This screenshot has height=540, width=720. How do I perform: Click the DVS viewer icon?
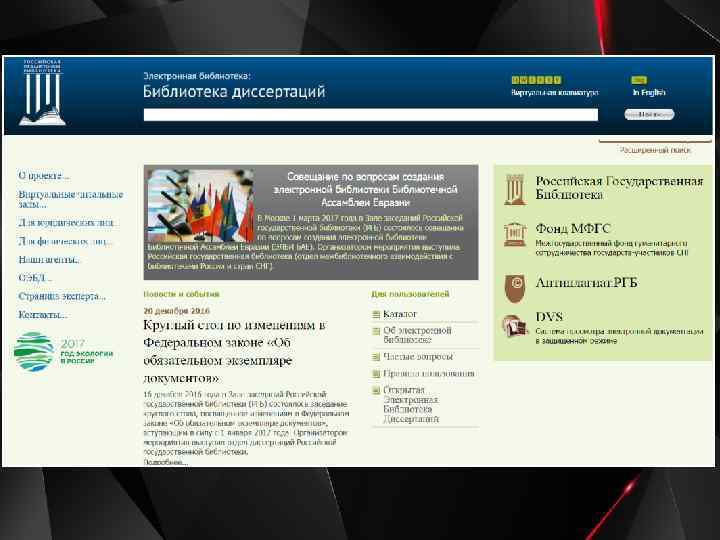(x=514, y=326)
